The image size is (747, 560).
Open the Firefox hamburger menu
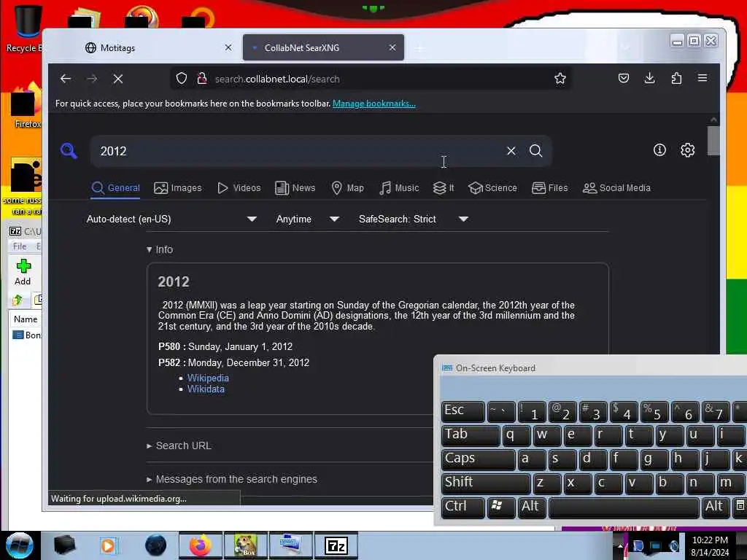(703, 78)
